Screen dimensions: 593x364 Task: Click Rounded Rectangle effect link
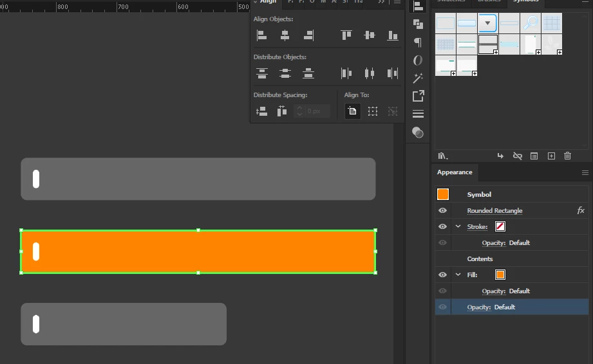(x=494, y=211)
